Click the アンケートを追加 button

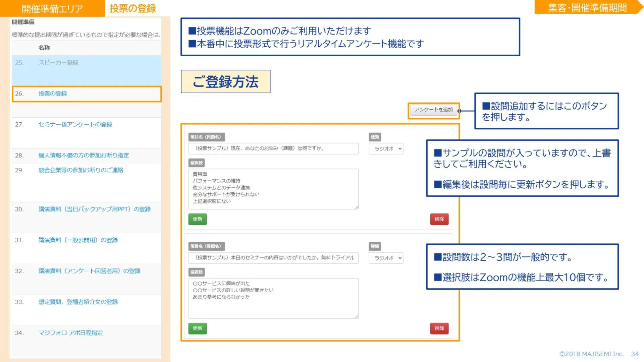[433, 110]
